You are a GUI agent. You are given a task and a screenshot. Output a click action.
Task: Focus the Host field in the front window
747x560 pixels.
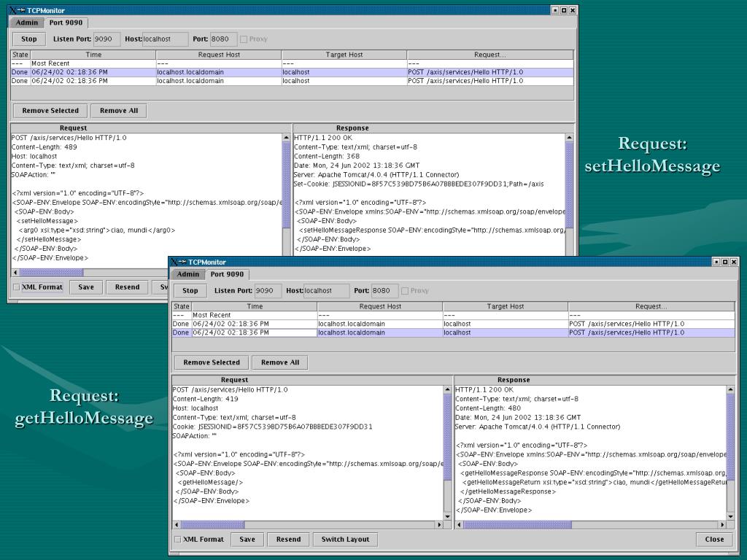click(326, 290)
